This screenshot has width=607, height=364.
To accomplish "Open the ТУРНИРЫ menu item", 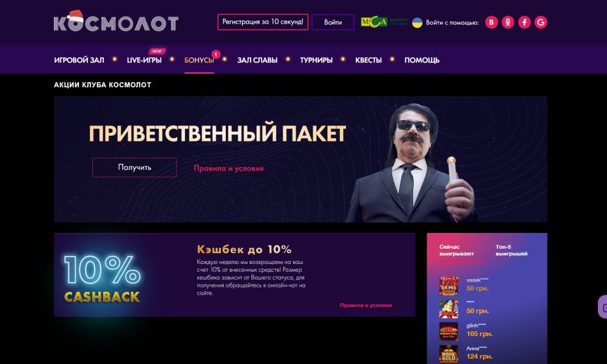I will click(316, 60).
